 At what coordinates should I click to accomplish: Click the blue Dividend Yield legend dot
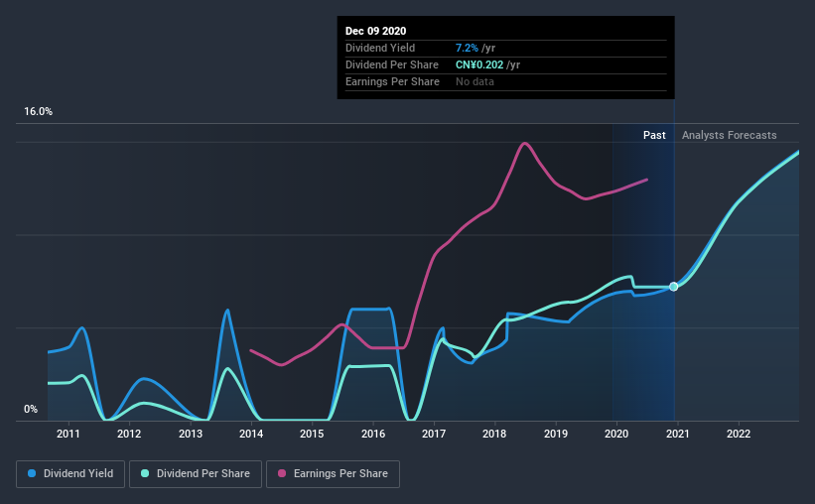pyautogui.click(x=32, y=473)
